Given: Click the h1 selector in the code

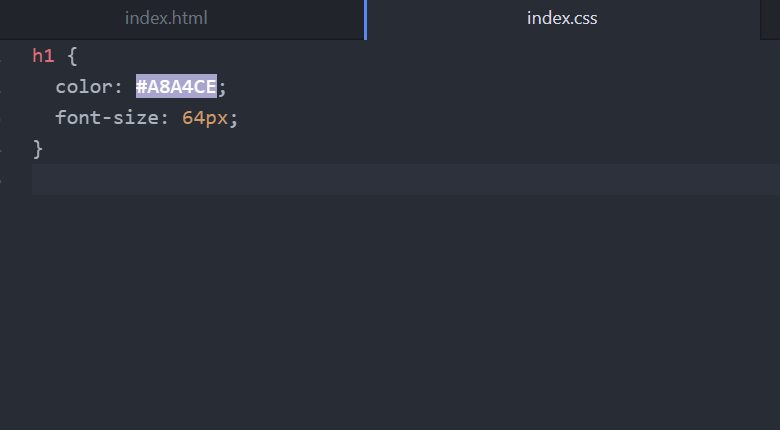Looking at the screenshot, I should (43, 56).
